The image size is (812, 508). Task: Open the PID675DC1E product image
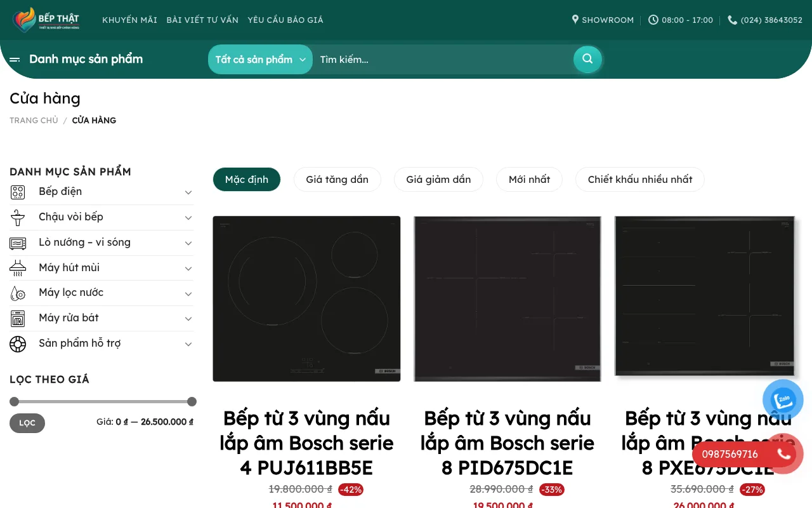(x=507, y=299)
